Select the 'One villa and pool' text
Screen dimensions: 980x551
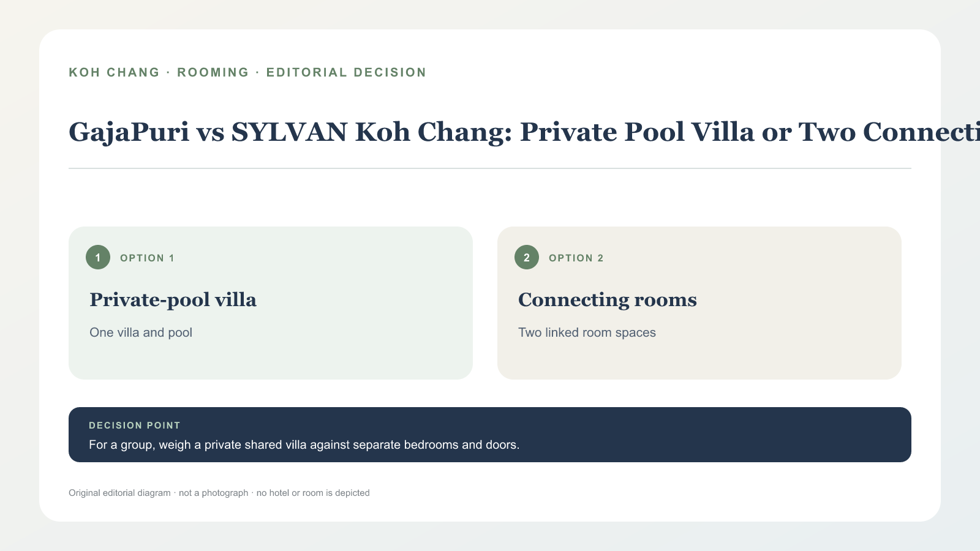[x=141, y=332]
